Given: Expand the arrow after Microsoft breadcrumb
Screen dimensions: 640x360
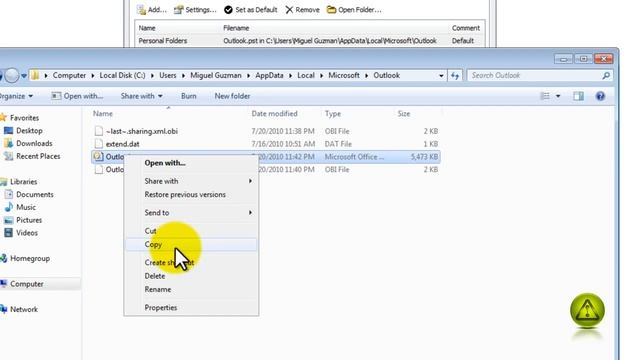Looking at the screenshot, I should pyautogui.click(x=367, y=76).
